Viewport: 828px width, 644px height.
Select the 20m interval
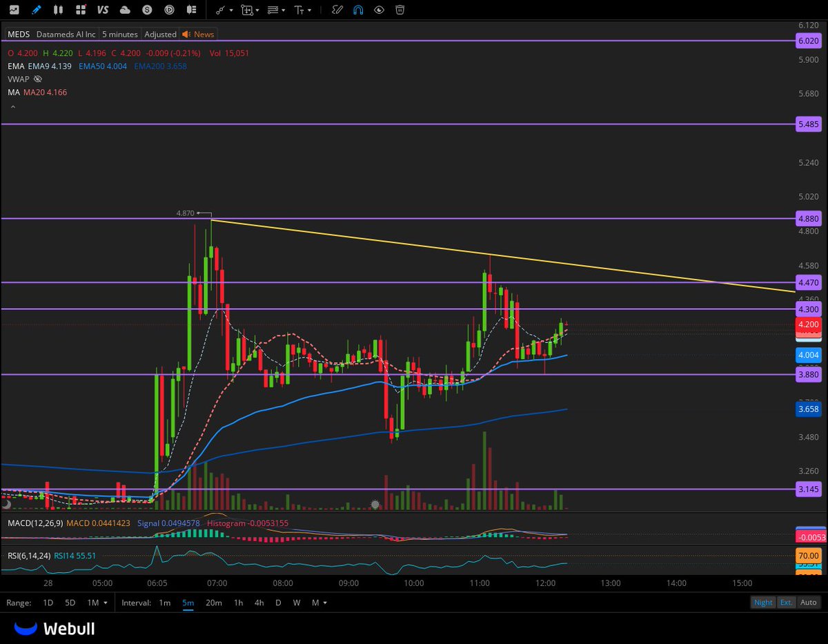pyautogui.click(x=214, y=603)
